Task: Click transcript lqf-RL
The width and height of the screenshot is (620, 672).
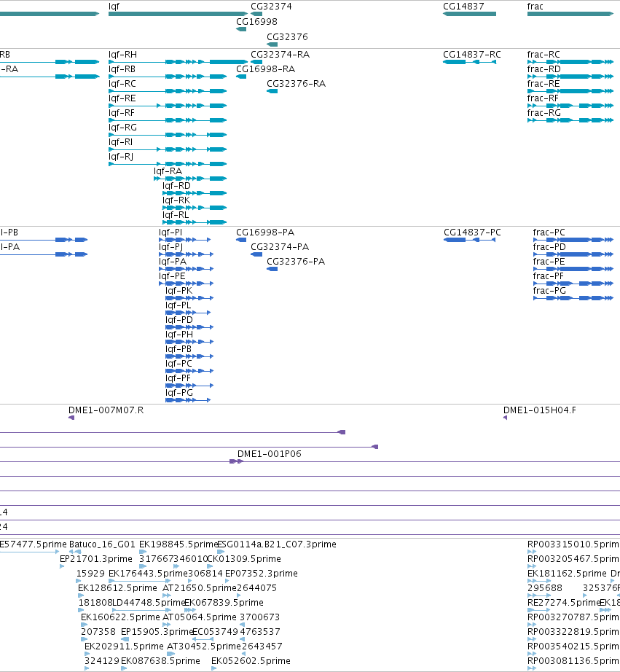Action: (x=176, y=215)
